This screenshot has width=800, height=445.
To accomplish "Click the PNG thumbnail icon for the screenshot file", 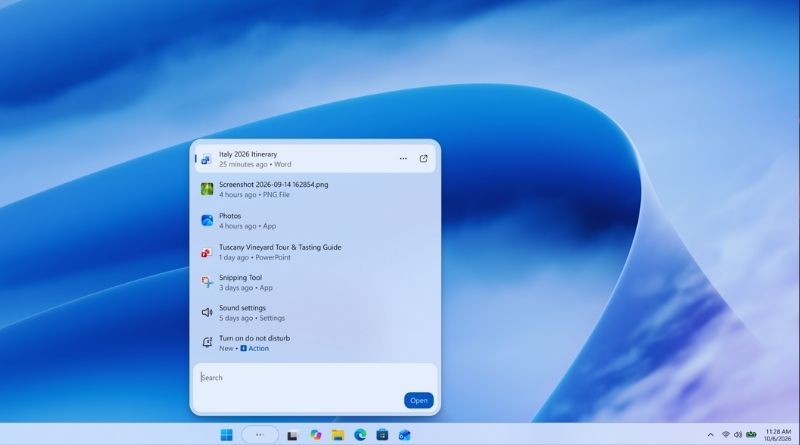I will click(x=207, y=189).
